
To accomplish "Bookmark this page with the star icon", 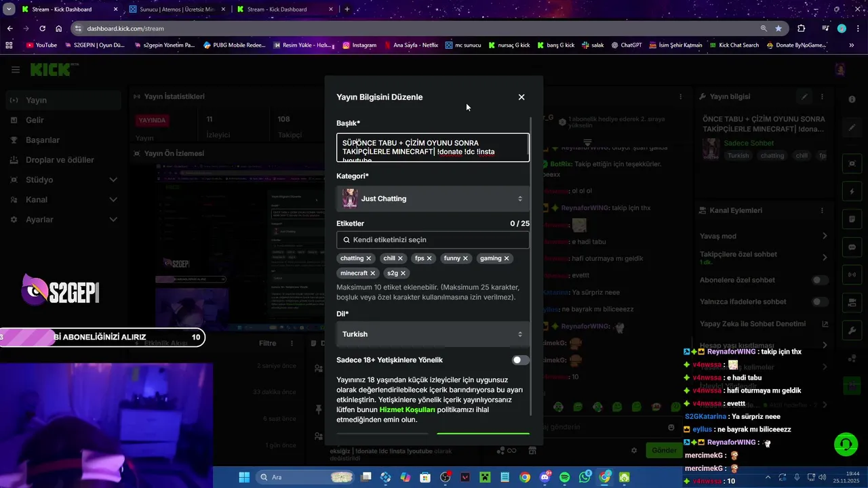I will [x=778, y=28].
